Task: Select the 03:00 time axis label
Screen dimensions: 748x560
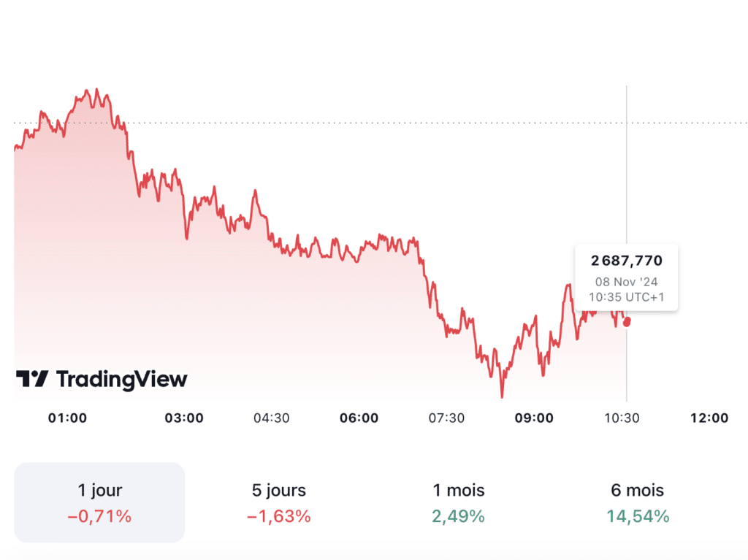Action: tap(184, 418)
